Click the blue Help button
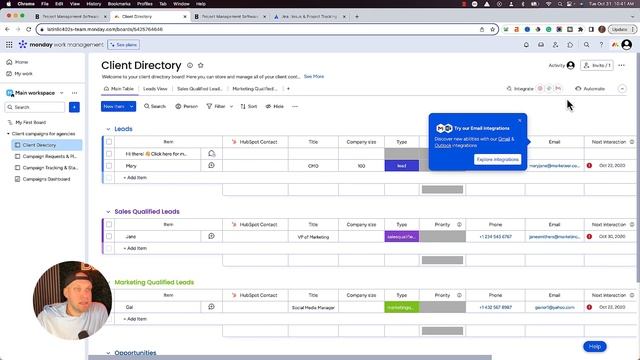Viewport: 640px width, 360px height. pos(595,347)
